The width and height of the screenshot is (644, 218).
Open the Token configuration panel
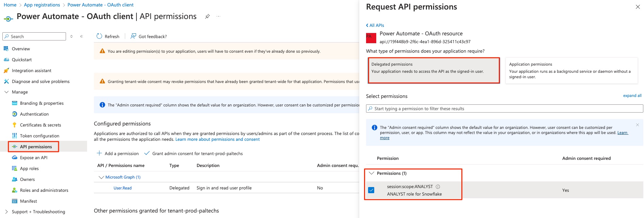[x=14, y=136]
